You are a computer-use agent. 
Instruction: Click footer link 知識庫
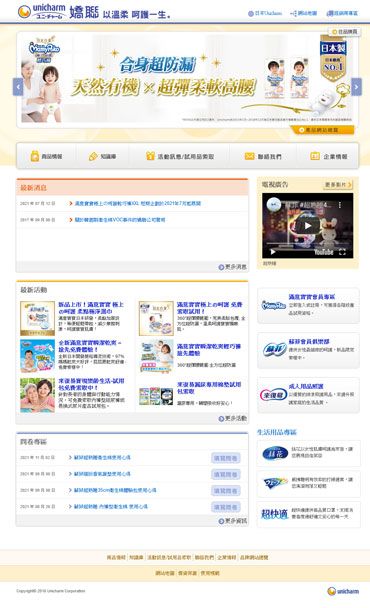(136, 557)
